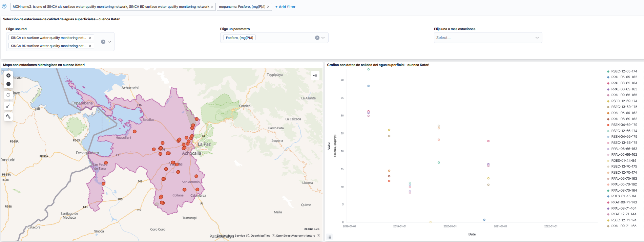644x242 pixels.
Task: Expand the Elige una red dropdown
Action: [x=109, y=42]
